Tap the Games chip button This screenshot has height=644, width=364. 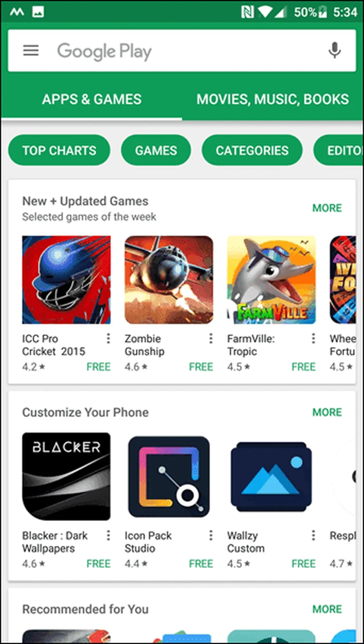click(156, 150)
